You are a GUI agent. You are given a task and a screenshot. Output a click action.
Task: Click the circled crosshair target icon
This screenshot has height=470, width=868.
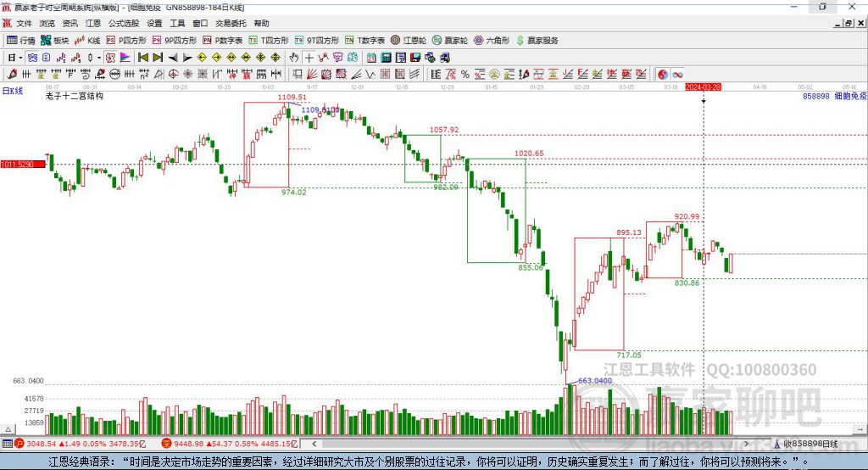tap(173, 75)
